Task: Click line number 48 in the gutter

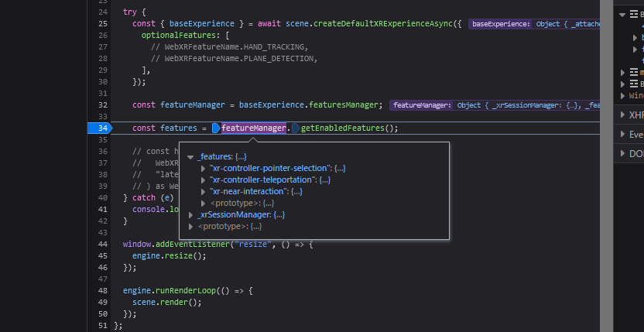Action: point(103,290)
